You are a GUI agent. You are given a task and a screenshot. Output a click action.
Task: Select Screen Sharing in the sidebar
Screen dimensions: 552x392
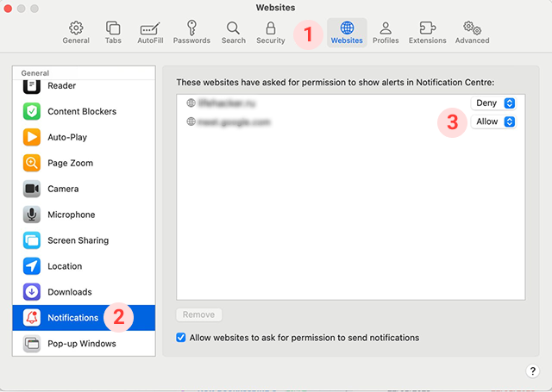point(78,240)
